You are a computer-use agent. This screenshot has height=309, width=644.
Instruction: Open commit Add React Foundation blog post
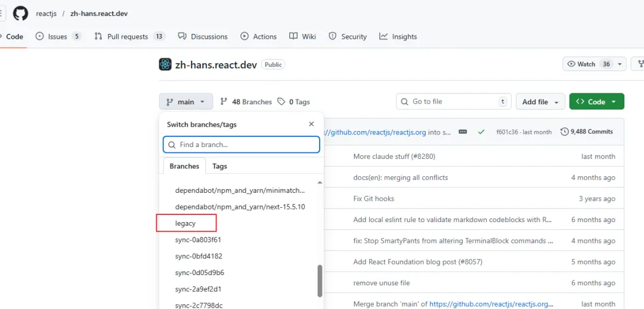(x=417, y=262)
